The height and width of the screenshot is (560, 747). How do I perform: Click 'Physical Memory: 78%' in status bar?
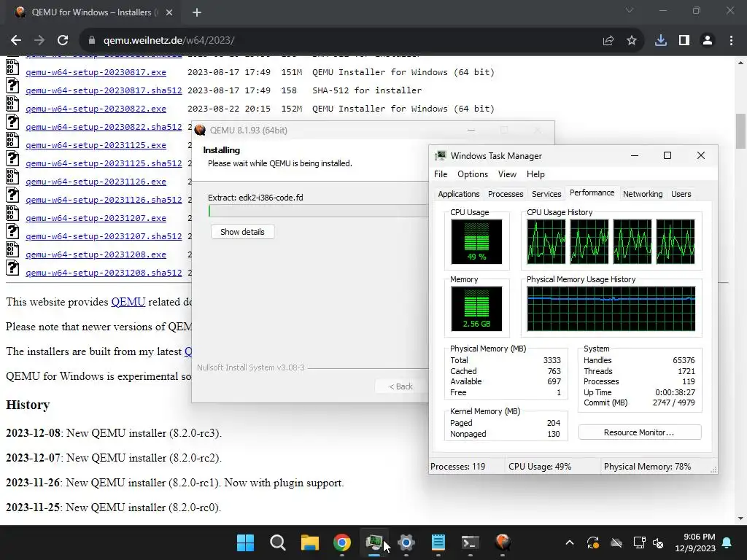[x=648, y=467]
